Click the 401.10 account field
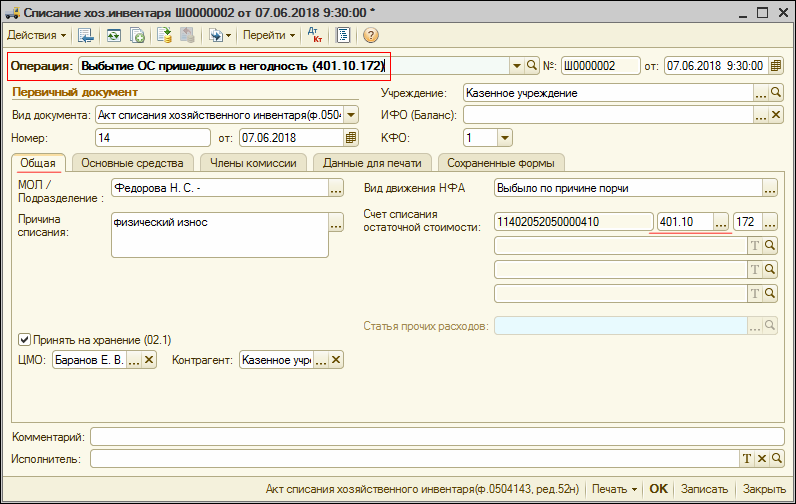 click(x=685, y=222)
